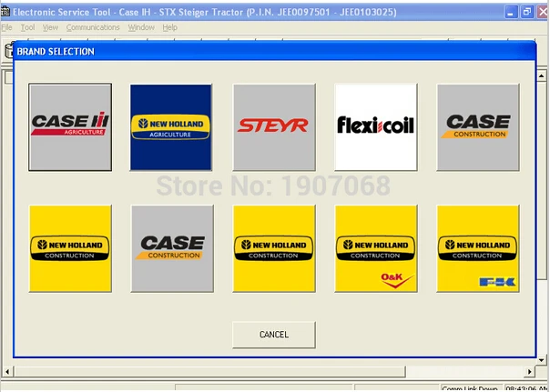Select the Case IH Agriculture brand tile
The width and height of the screenshot is (550, 392).
[70, 127]
